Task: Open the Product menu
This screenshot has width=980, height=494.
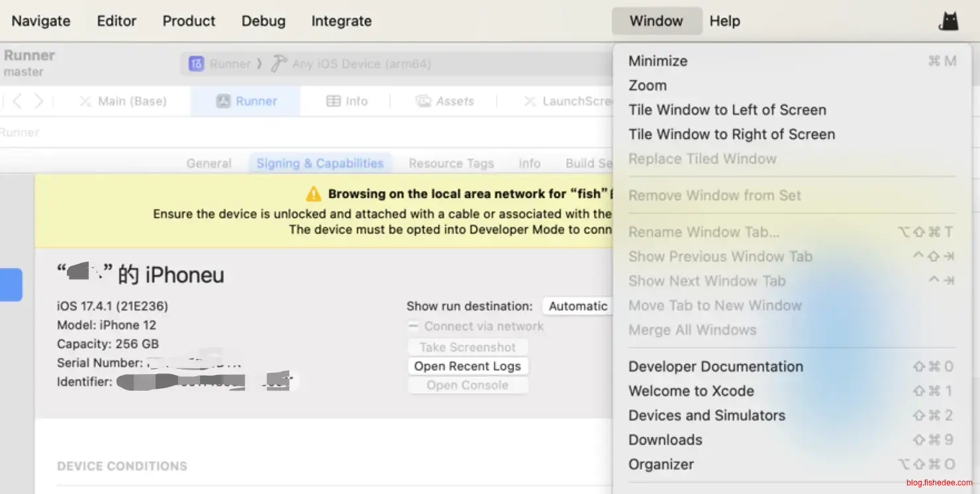Action: click(x=189, y=21)
